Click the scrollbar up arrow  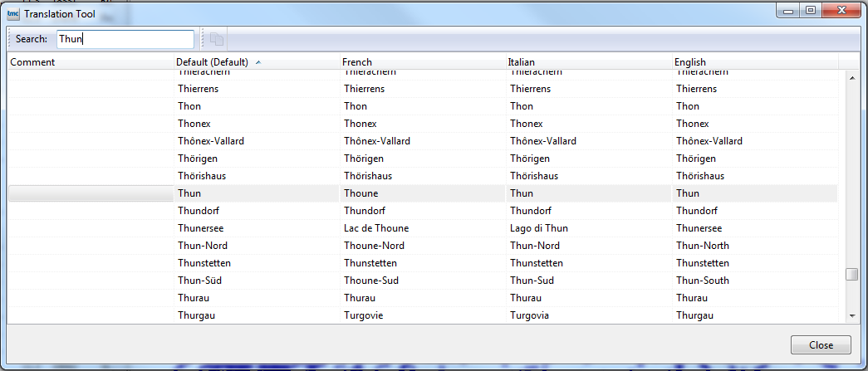pyautogui.click(x=851, y=77)
